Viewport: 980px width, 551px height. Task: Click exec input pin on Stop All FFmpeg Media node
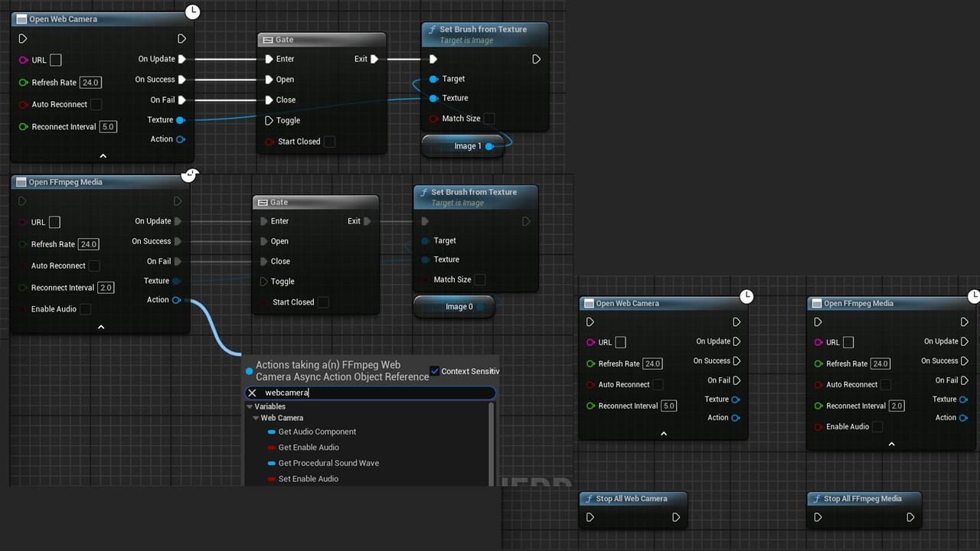(x=818, y=517)
